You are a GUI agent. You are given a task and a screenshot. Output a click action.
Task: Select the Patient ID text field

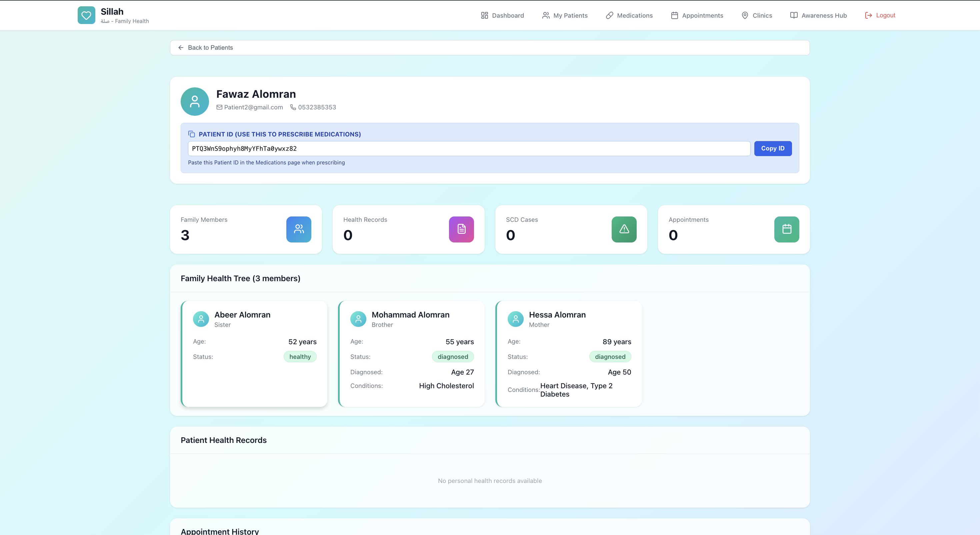click(x=468, y=148)
